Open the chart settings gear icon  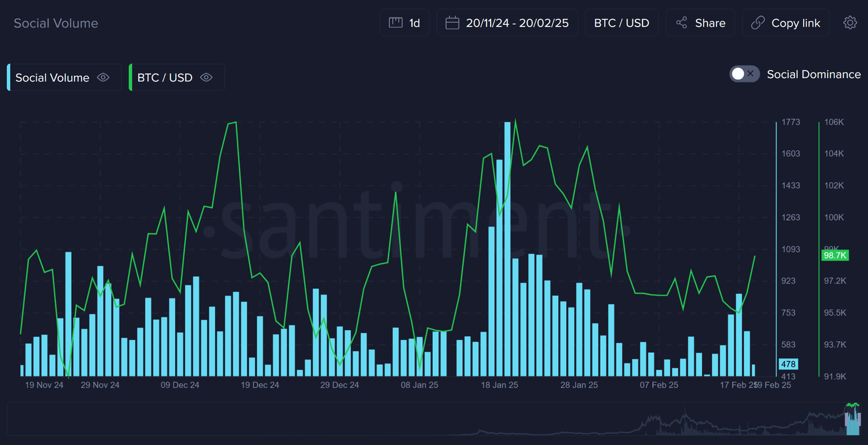[x=850, y=23]
